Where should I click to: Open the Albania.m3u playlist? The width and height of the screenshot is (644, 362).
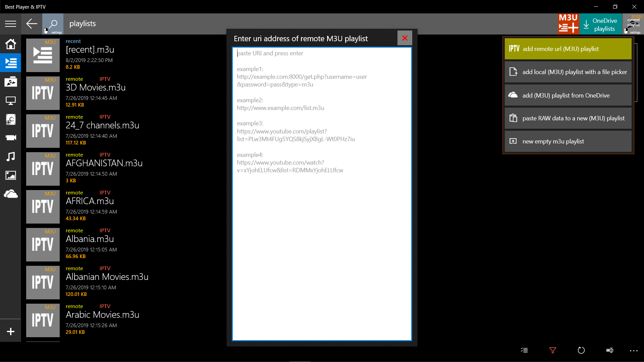coord(90,239)
